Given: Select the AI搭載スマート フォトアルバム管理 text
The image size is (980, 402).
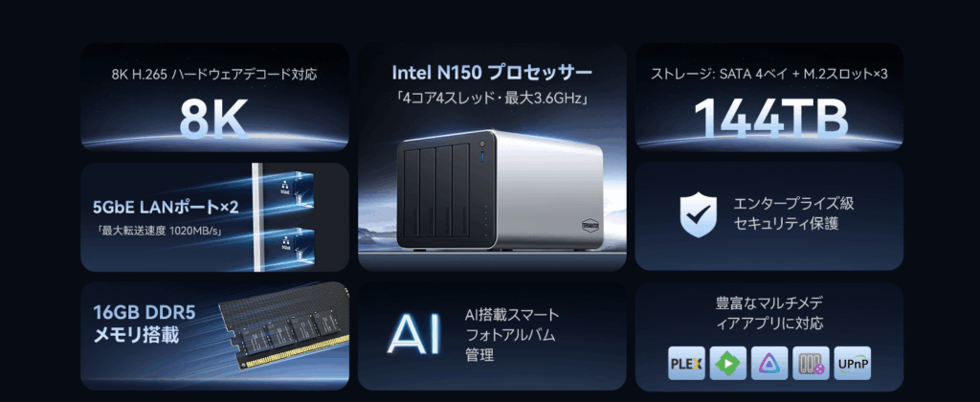Looking at the screenshot, I should point(511,334).
